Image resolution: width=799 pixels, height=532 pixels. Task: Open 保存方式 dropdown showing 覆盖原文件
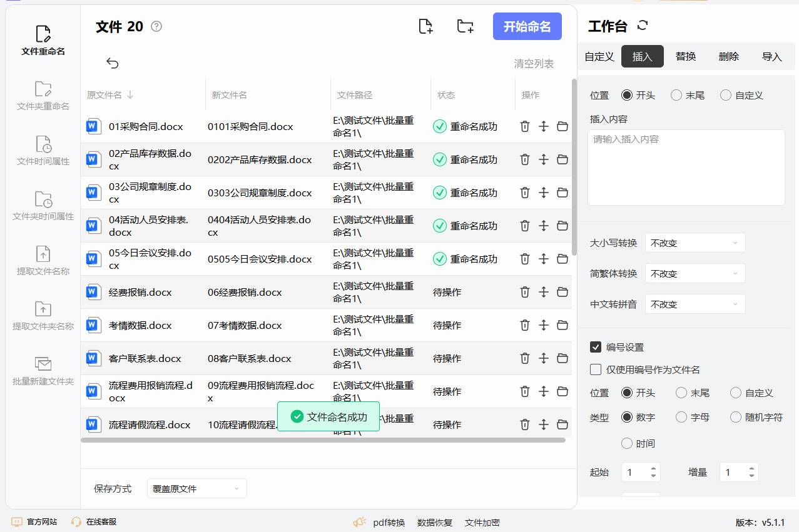[x=196, y=488]
